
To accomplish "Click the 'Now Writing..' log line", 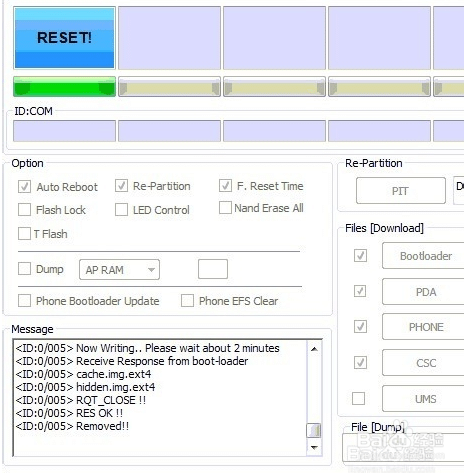I will click(x=148, y=348).
